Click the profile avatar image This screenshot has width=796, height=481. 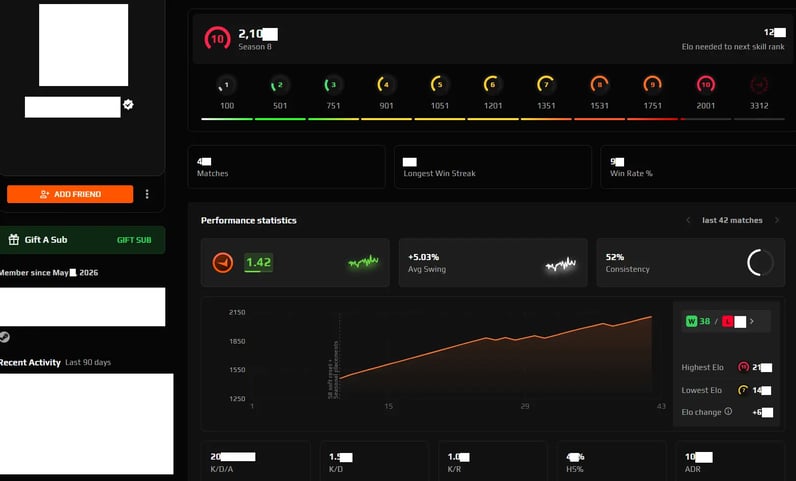pyautogui.click(x=83, y=45)
